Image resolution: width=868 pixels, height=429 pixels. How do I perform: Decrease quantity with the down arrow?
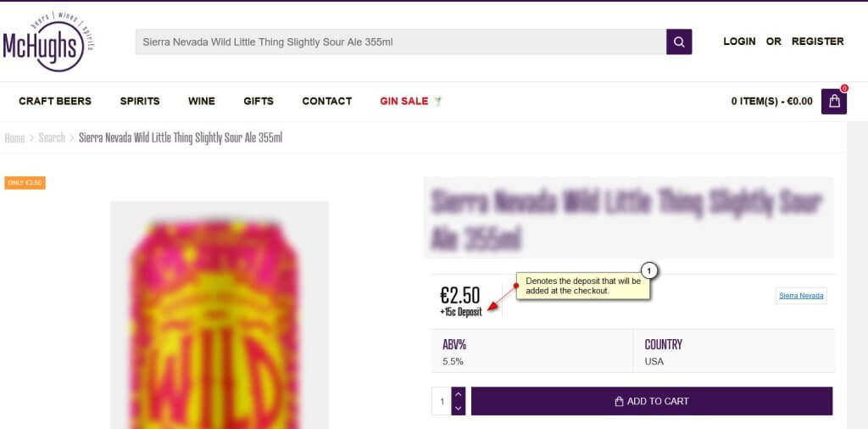pyautogui.click(x=458, y=409)
